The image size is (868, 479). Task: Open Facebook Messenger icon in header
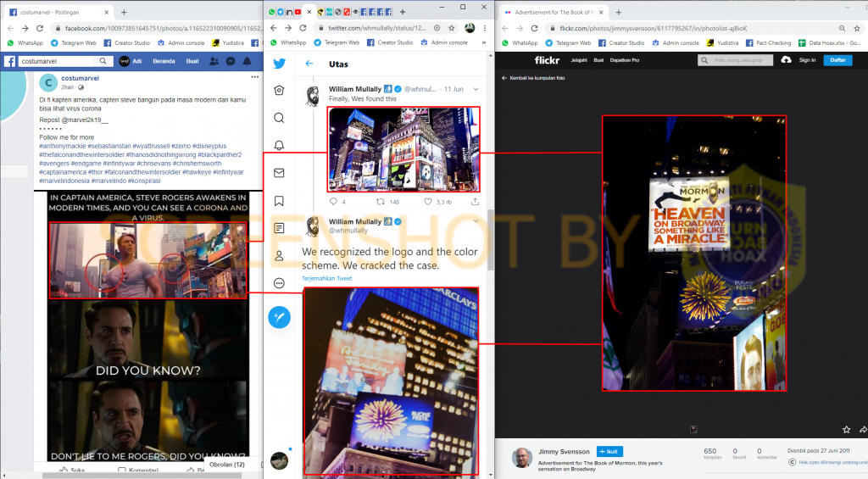click(231, 61)
